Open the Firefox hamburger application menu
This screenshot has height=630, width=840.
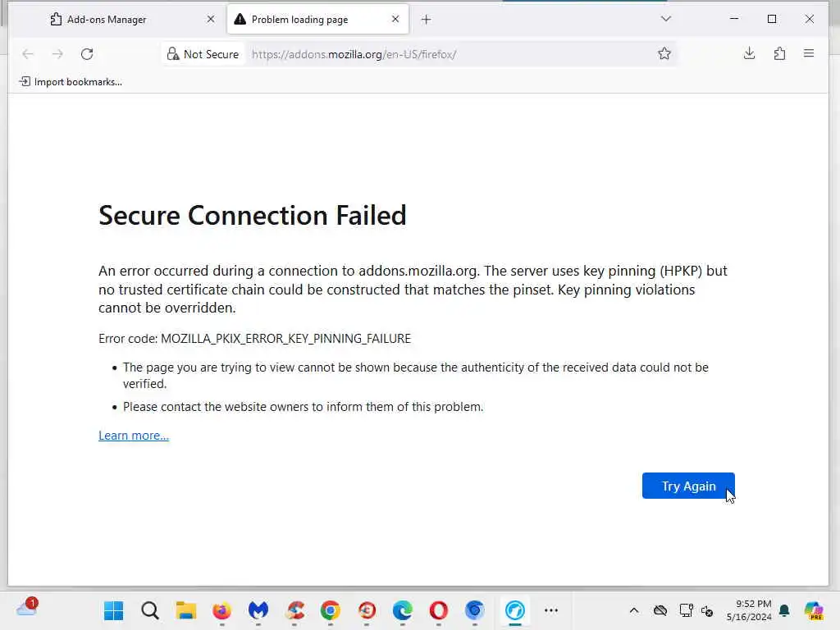click(809, 54)
